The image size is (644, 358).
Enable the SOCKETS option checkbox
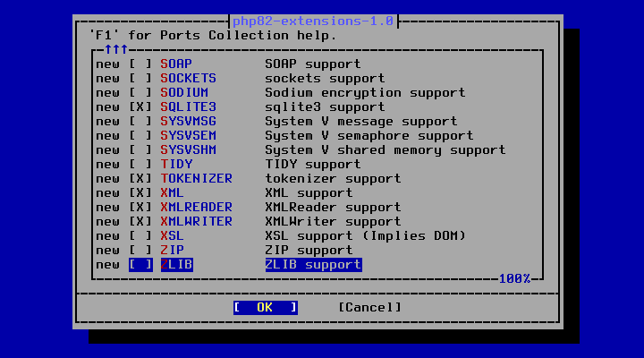(140, 79)
